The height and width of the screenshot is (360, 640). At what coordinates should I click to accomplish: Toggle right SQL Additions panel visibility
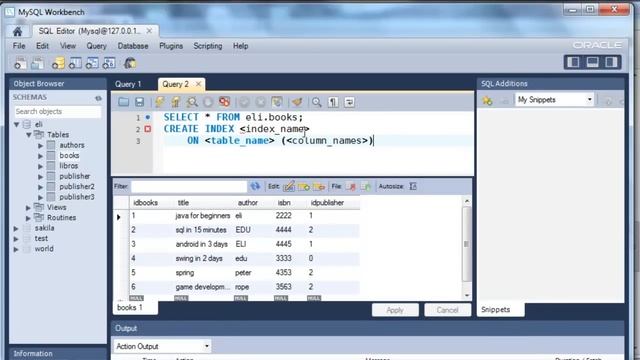coord(611,62)
